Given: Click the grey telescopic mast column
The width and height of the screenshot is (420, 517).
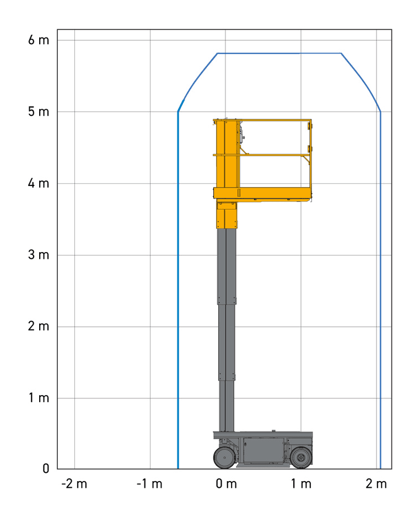Looking at the screenshot, I should pos(227,330).
